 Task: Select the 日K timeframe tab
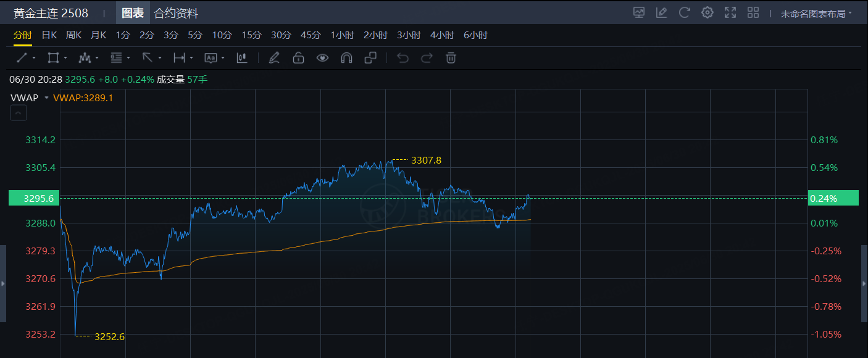tap(49, 35)
